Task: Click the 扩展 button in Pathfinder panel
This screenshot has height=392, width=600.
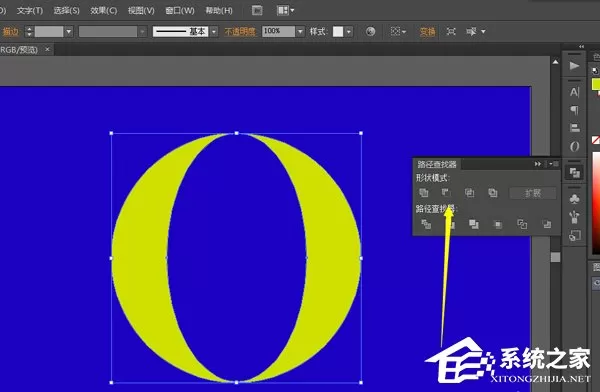Action: coord(533,193)
